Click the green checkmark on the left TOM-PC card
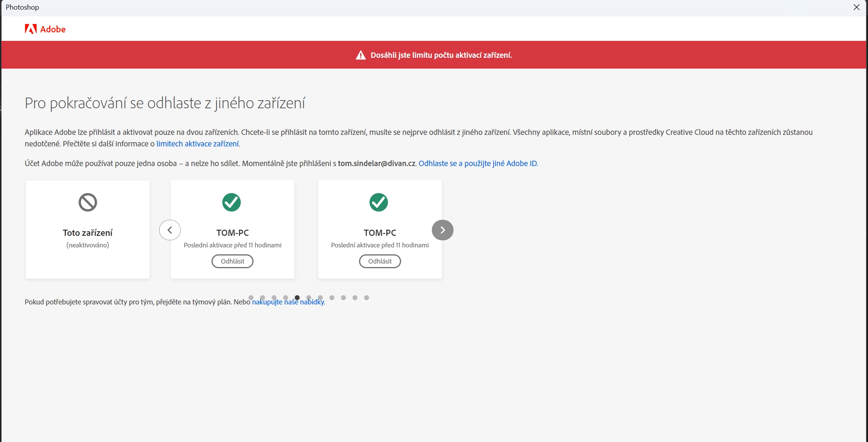The height and width of the screenshot is (442, 868). (232, 202)
